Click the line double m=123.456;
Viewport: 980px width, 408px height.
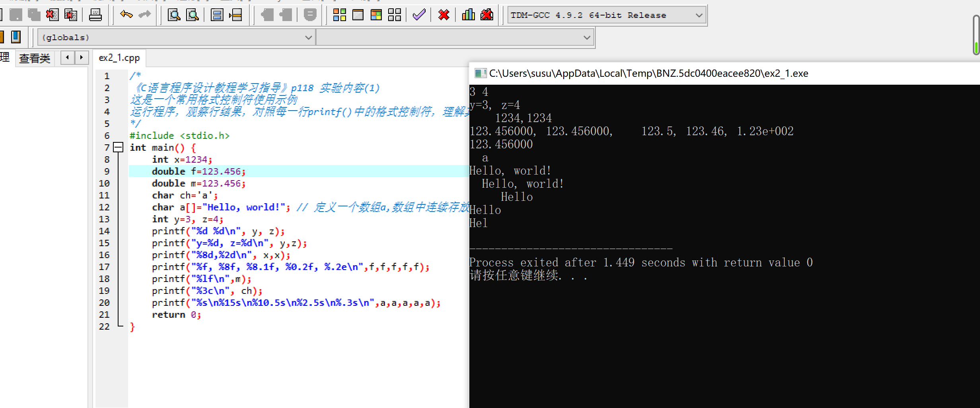[199, 183]
